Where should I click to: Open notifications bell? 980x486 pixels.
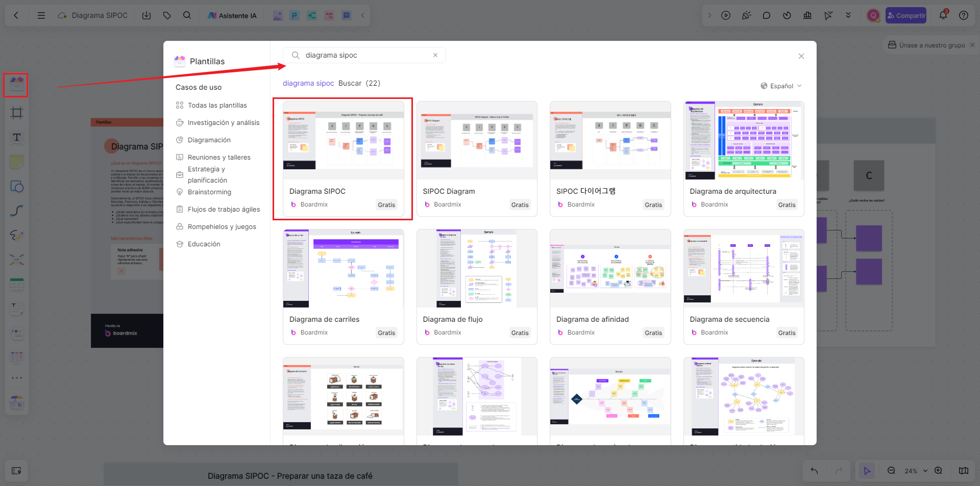point(943,15)
